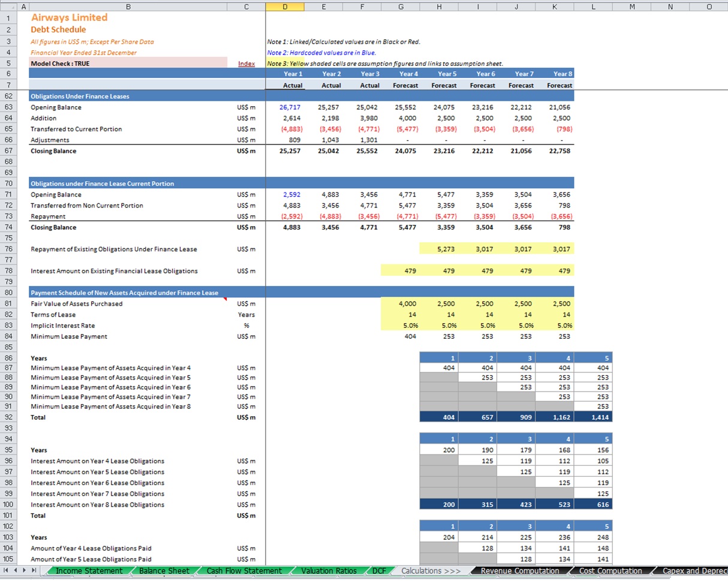This screenshot has width=728, height=581.
Task: Select the DCF sheet tab
Action: [380, 571]
